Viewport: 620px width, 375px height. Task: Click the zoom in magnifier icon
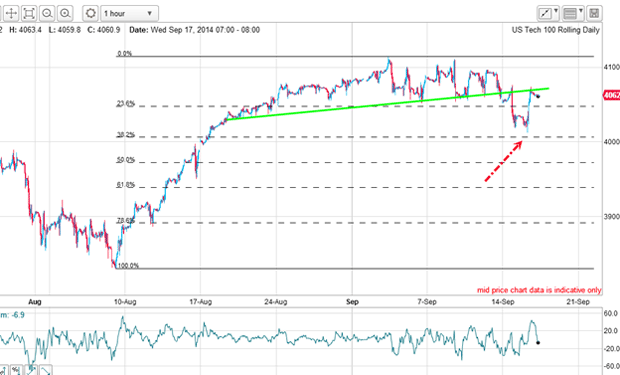65,13
